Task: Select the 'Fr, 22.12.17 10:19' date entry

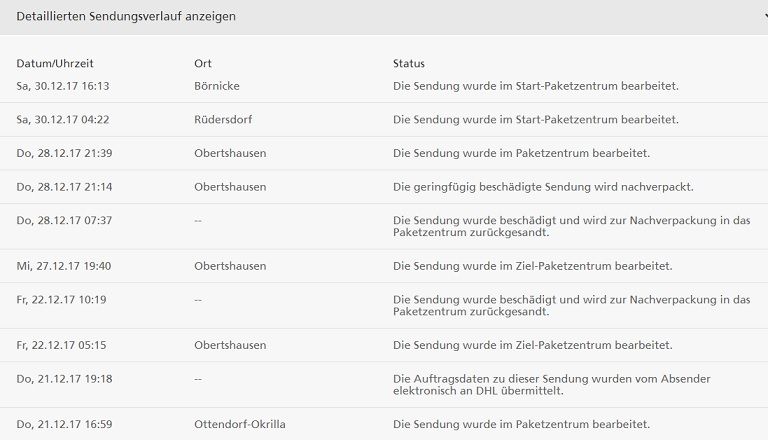Action: [62, 299]
